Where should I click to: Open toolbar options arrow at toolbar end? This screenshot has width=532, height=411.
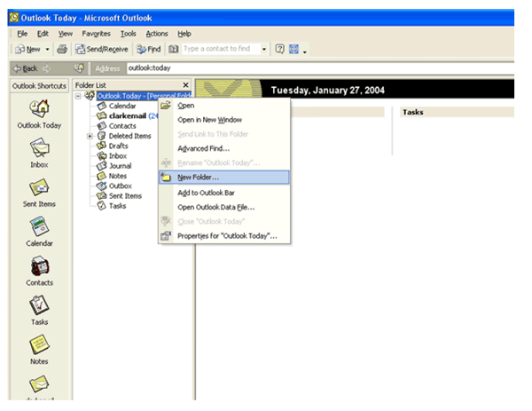(x=305, y=51)
